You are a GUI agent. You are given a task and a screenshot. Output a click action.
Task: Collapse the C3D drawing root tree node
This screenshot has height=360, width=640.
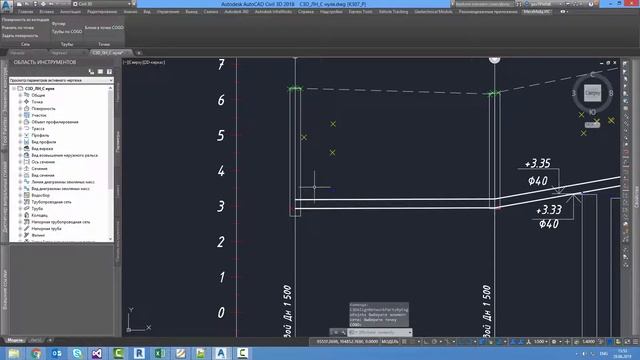[13, 88]
